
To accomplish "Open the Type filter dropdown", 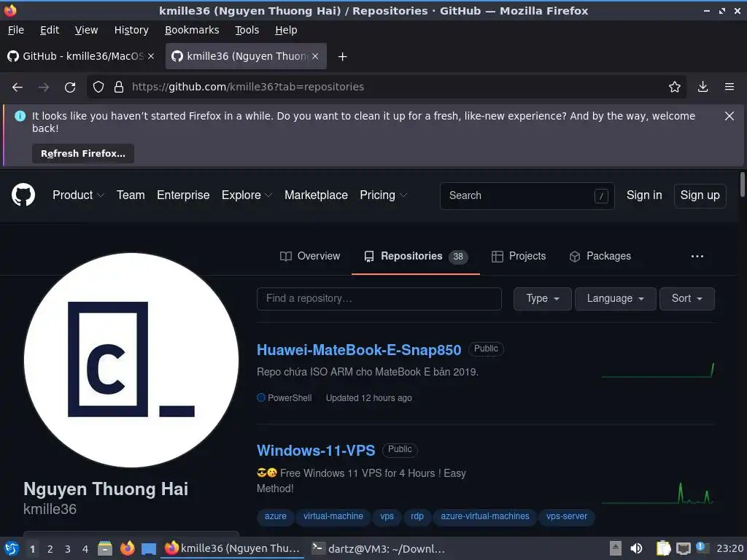I will click(542, 298).
